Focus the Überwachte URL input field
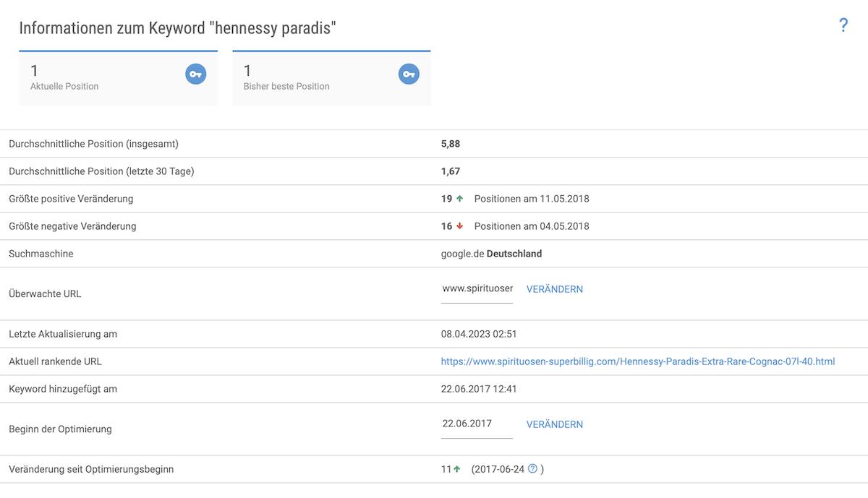Screen dimensions: 868x498 (477, 289)
